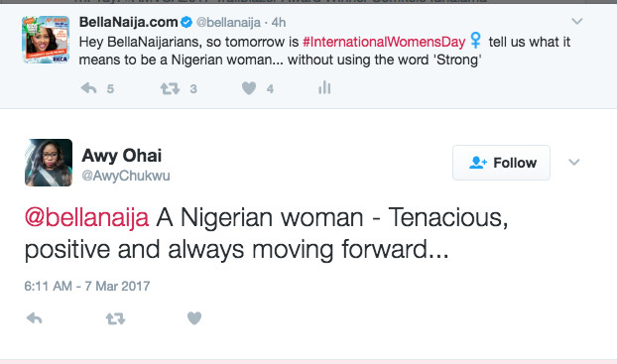Viewport: 617px width, 364px height.
Task: Open BellaNaija.com profile name
Action: pyautogui.click(x=129, y=22)
